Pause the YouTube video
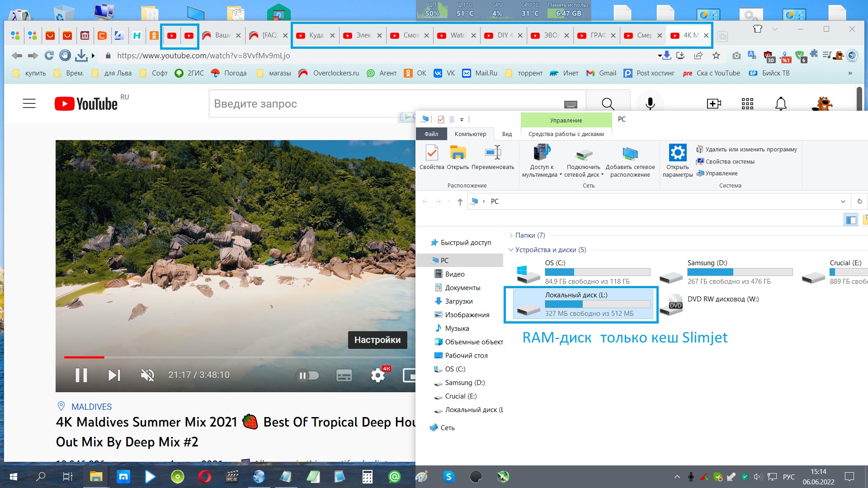The height and width of the screenshot is (488, 868). [x=81, y=375]
